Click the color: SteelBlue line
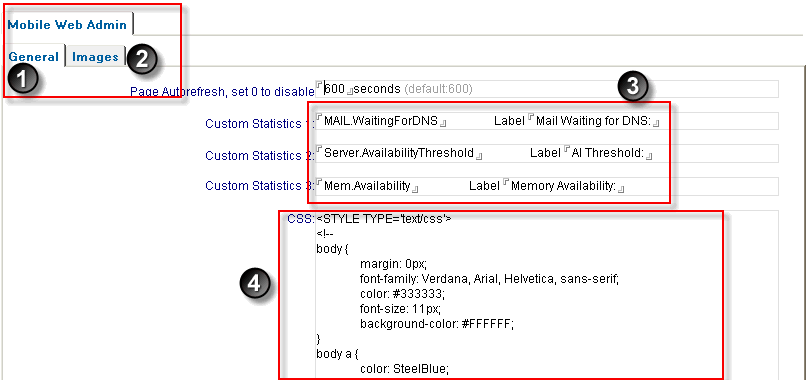810x380 pixels. (x=405, y=369)
